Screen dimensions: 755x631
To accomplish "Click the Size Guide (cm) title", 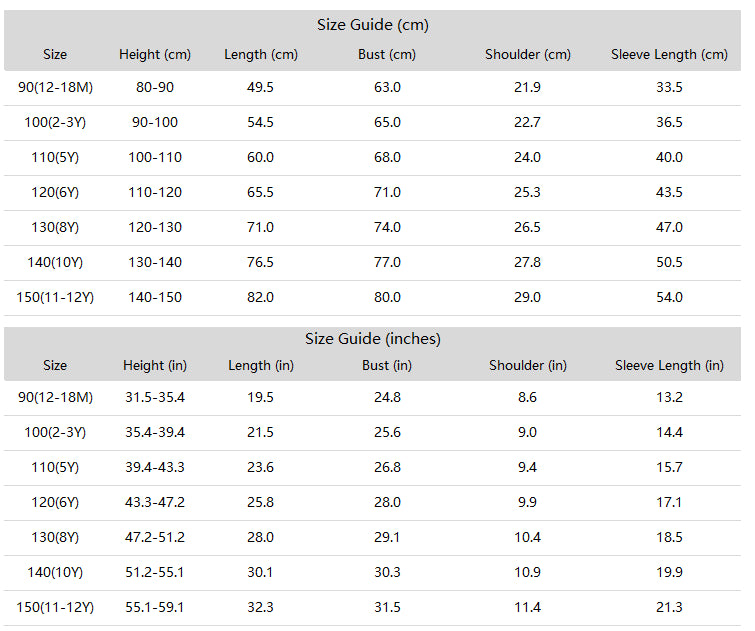I will tap(373, 25).
